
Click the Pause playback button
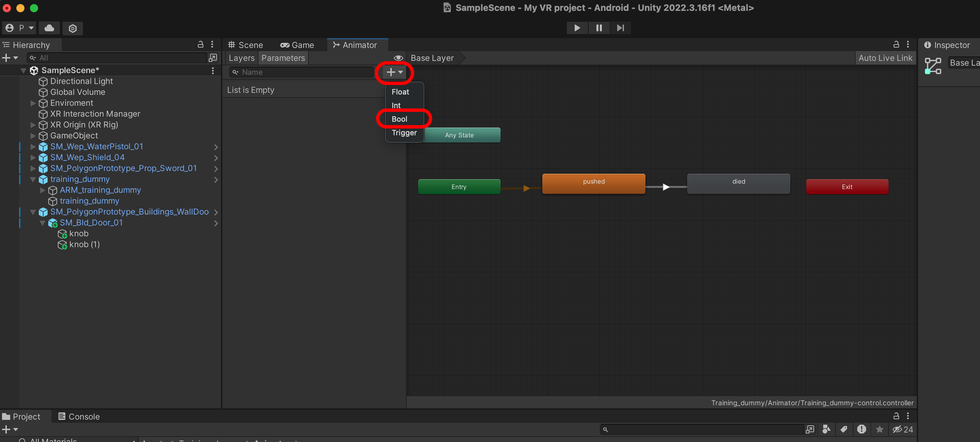[x=598, y=28]
